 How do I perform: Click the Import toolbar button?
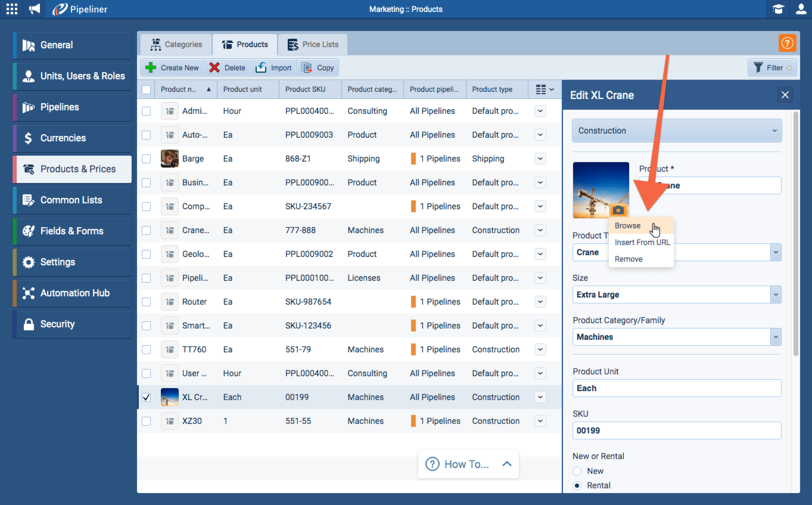coord(274,68)
